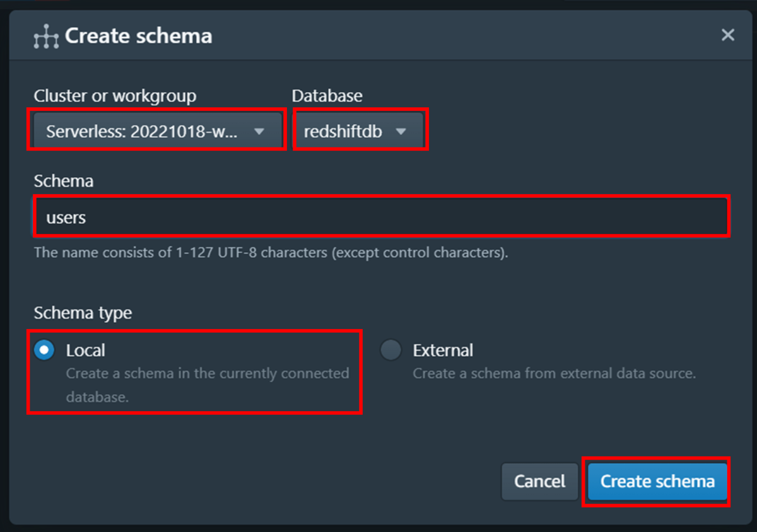Click the External label text
The width and height of the screenshot is (757, 532).
443,350
